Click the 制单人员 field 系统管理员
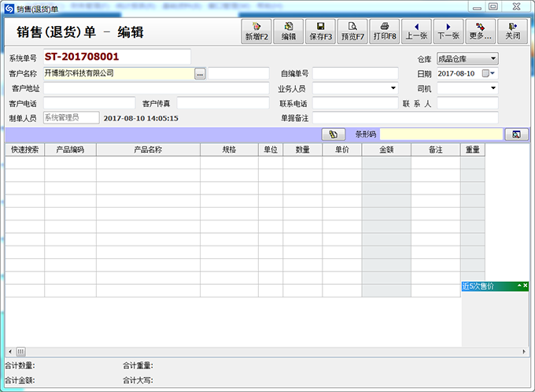This screenshot has width=535, height=392. tap(72, 118)
